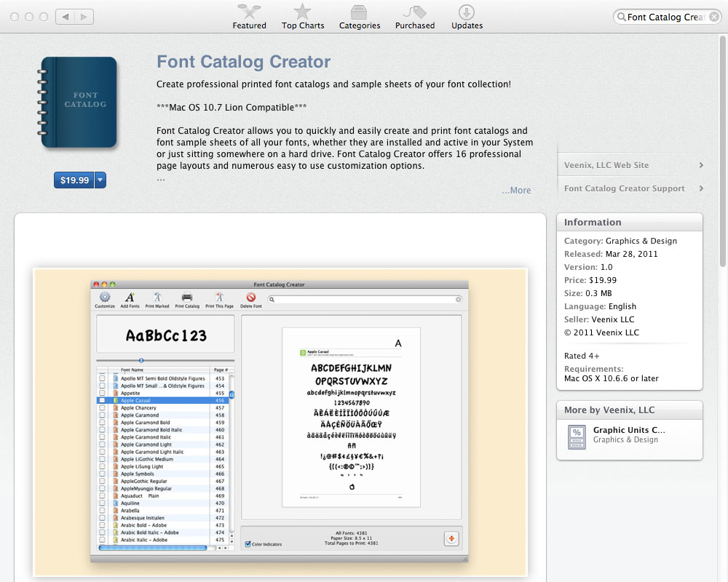Go to Purchased apps
Image resolution: width=728 pixels, height=582 pixels.
[x=415, y=17]
